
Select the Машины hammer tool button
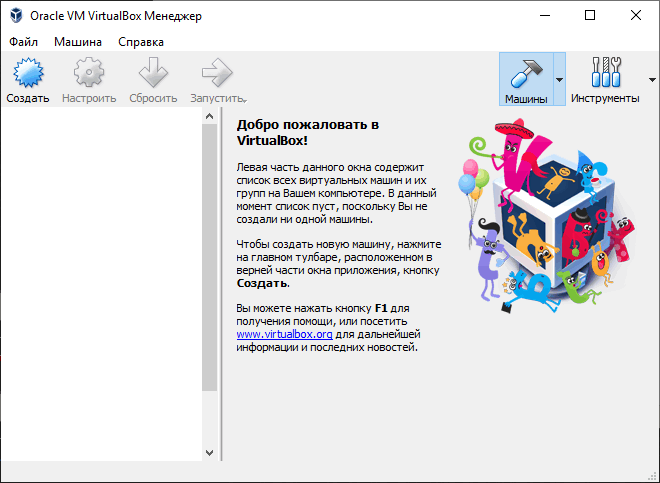526,79
